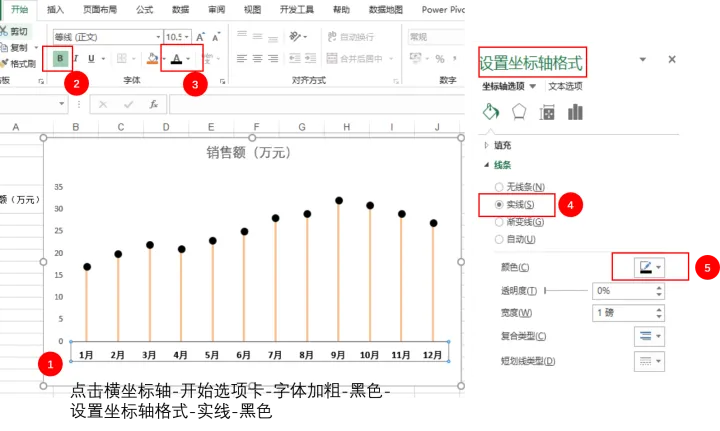Image resolution: width=720 pixels, height=431 pixels.
Task: Switch to the 开始 ribbon tab
Action: 19,9
